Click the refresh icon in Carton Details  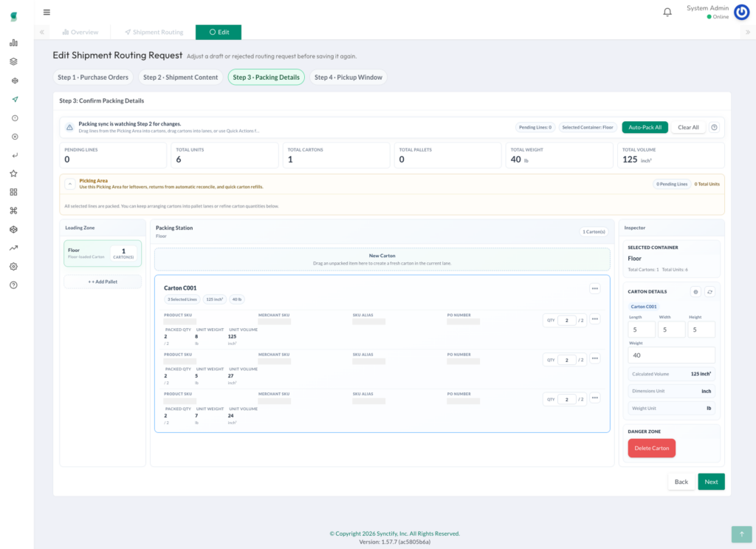[x=709, y=292]
